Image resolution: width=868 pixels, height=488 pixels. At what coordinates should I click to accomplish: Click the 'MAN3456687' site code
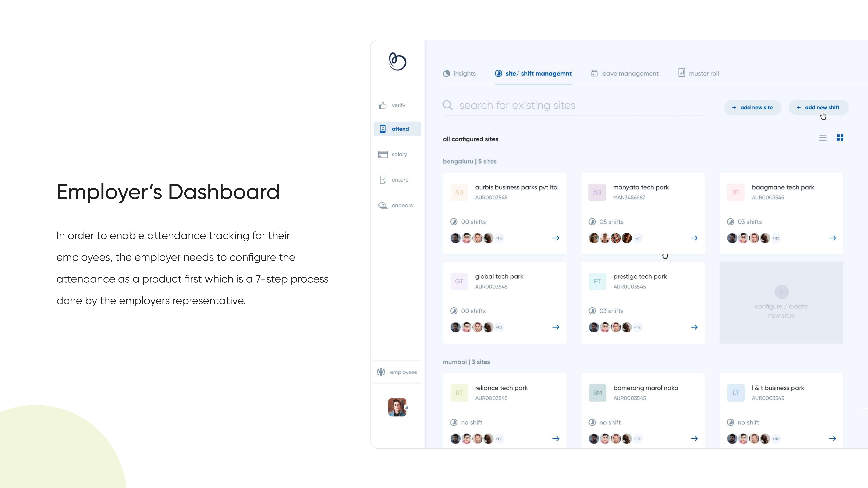coord(629,198)
